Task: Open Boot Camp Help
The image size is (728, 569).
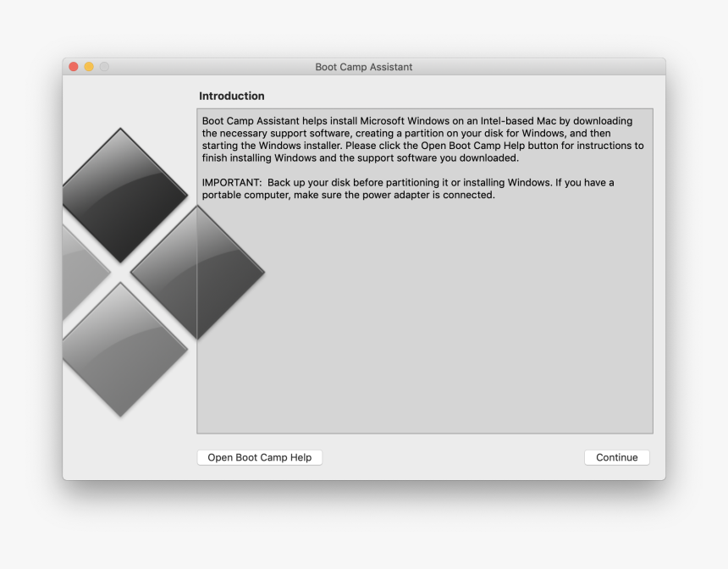Action: [x=260, y=457]
